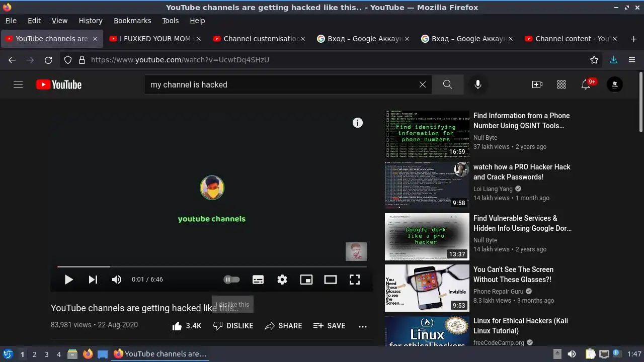Open 'Find Vulnerable Services' video title
The height and width of the screenshot is (362, 644).
pos(522,223)
